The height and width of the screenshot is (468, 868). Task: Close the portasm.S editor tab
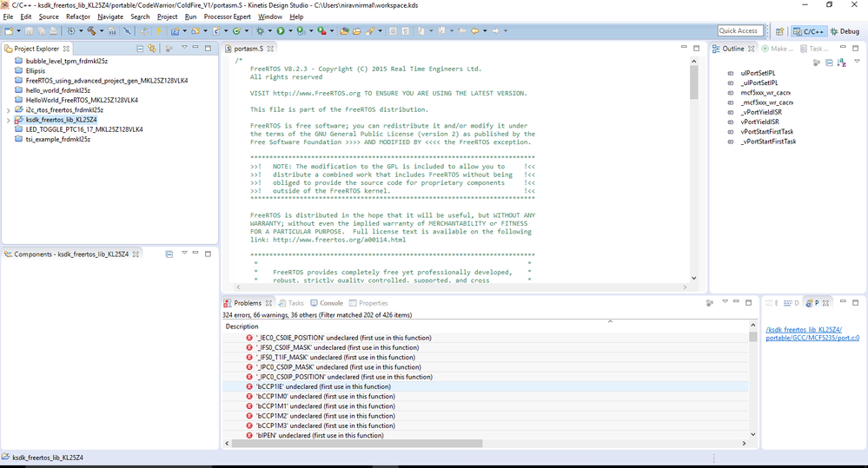point(270,49)
